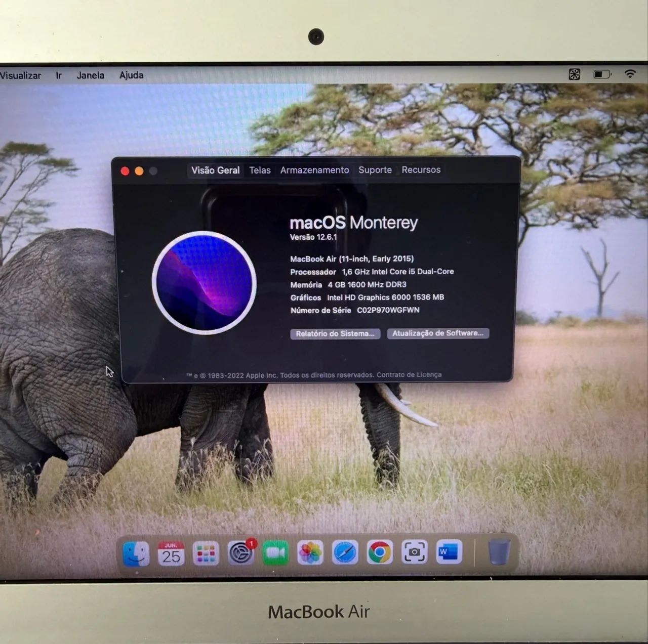Switch to the Telas tab
This screenshot has width=648, height=644.
pyautogui.click(x=260, y=170)
